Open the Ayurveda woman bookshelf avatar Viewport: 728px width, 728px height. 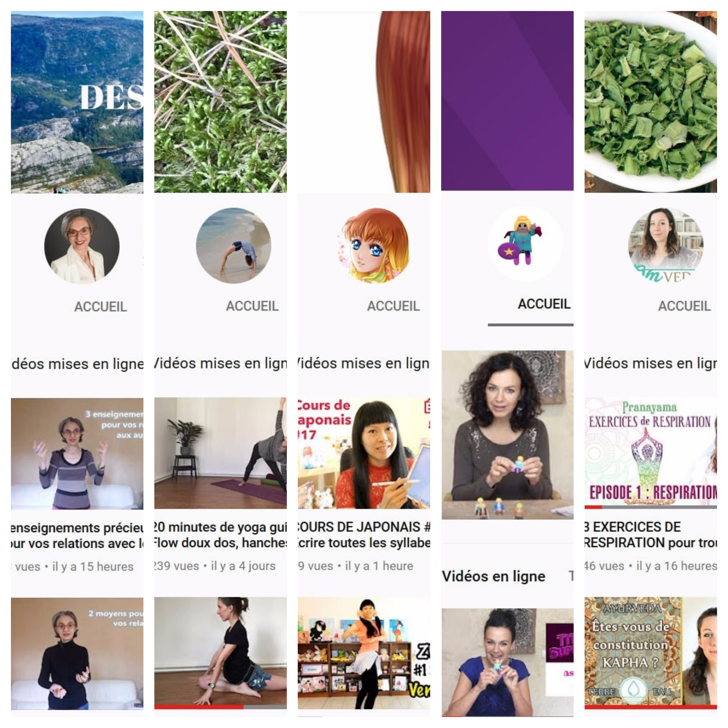tap(666, 245)
